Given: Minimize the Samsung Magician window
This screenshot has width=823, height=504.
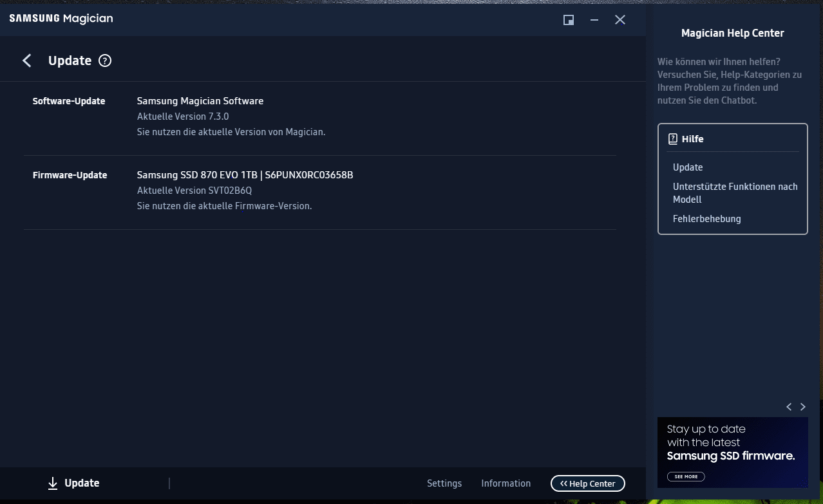Looking at the screenshot, I should 594,20.
